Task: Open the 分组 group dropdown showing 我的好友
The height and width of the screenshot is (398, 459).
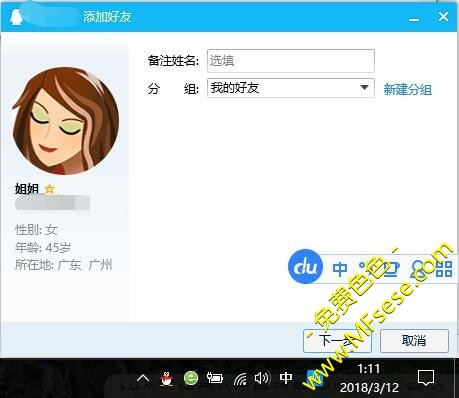Action: (x=291, y=88)
